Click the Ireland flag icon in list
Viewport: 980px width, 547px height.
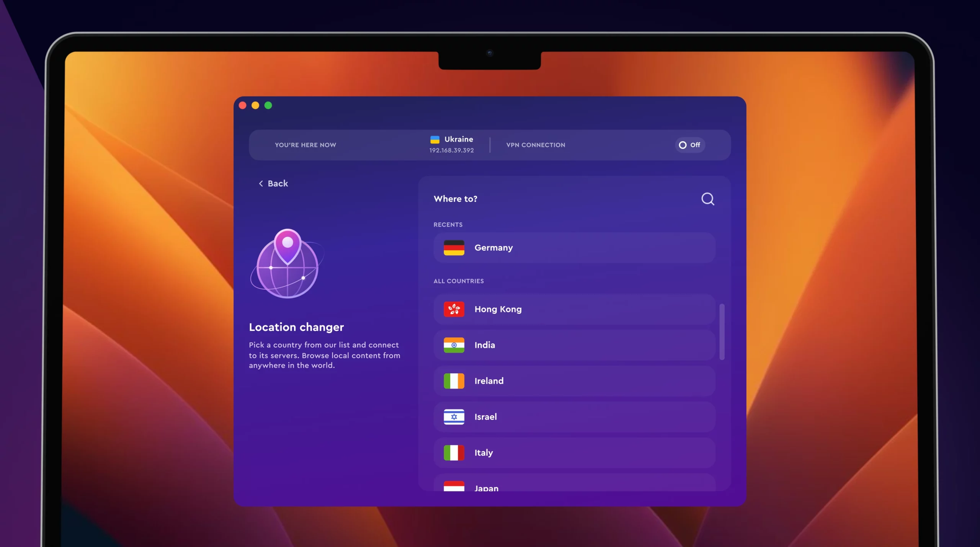coord(454,381)
